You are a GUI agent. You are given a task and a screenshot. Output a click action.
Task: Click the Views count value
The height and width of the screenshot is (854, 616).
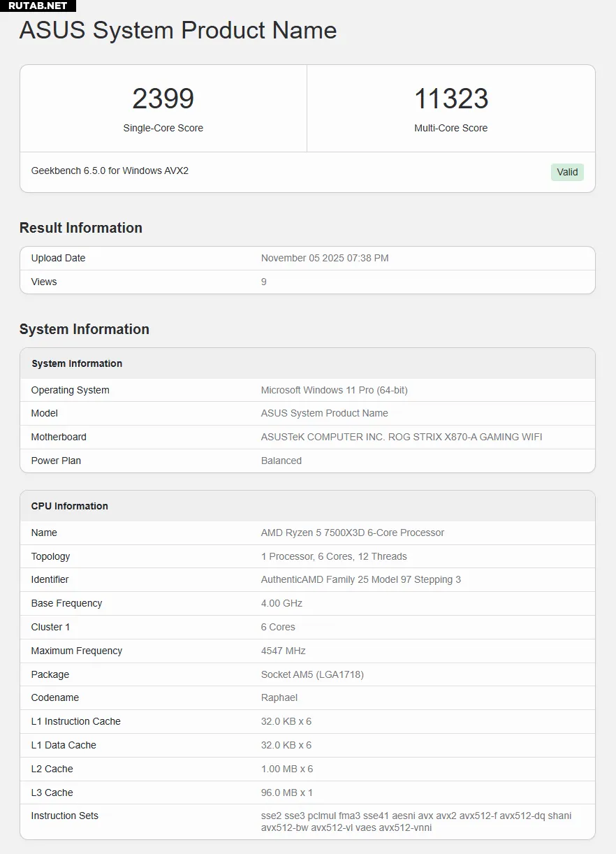coord(264,282)
